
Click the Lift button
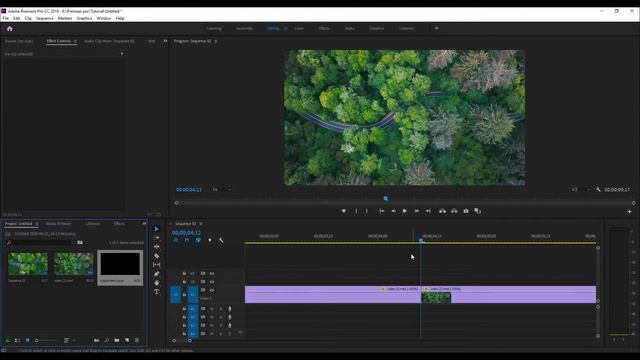point(442,211)
